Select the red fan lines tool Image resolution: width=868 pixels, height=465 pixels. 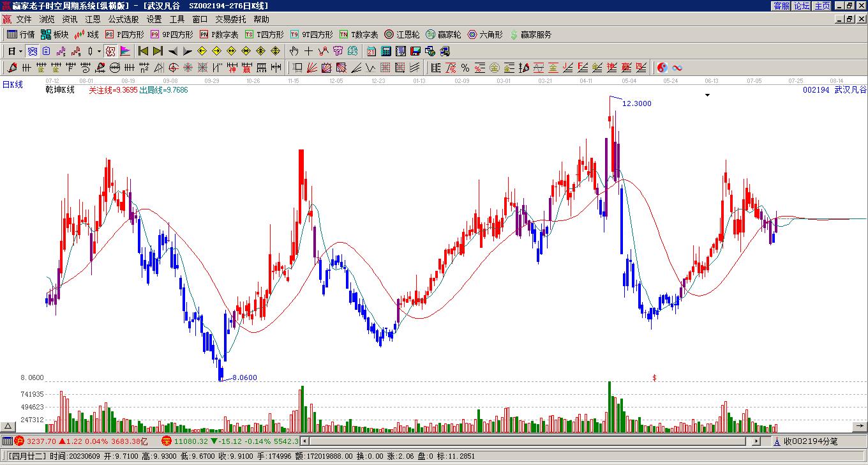(311, 68)
